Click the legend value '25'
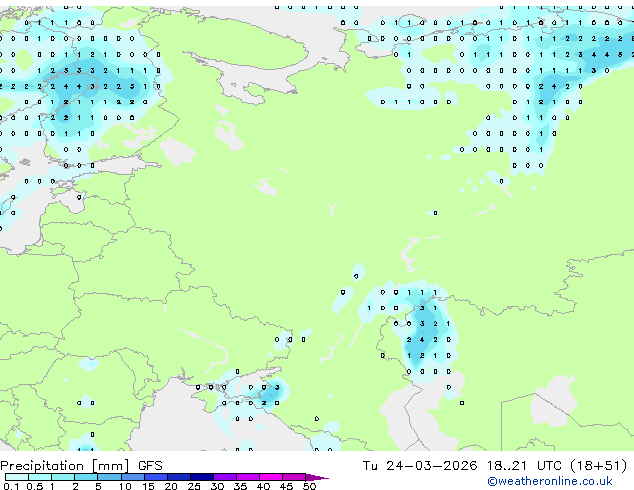Viewport: 634px width, 490px height. [194, 486]
